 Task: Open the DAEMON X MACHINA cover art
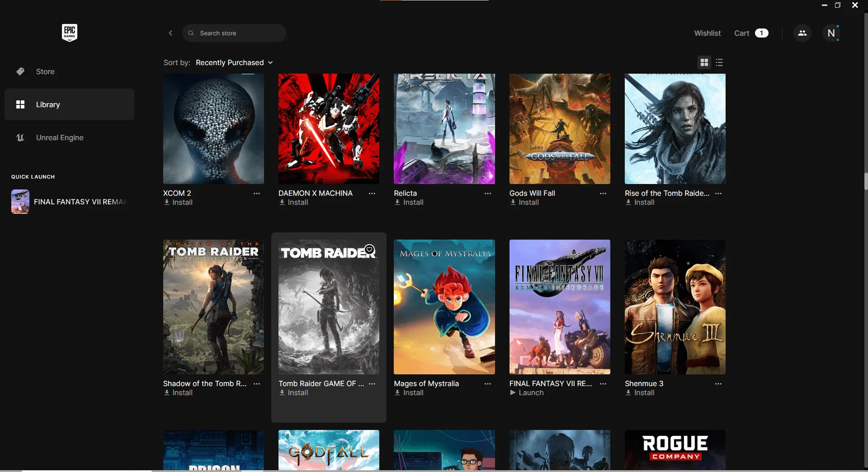point(329,129)
